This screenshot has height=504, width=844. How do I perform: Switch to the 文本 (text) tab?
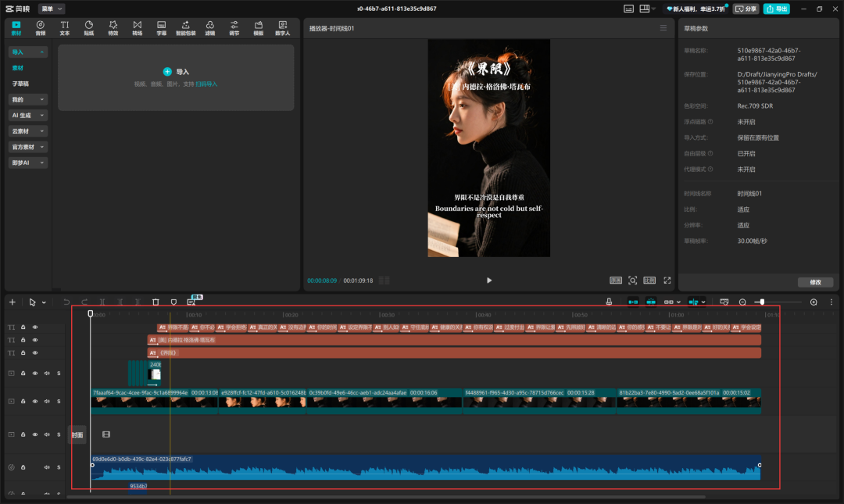tap(65, 28)
